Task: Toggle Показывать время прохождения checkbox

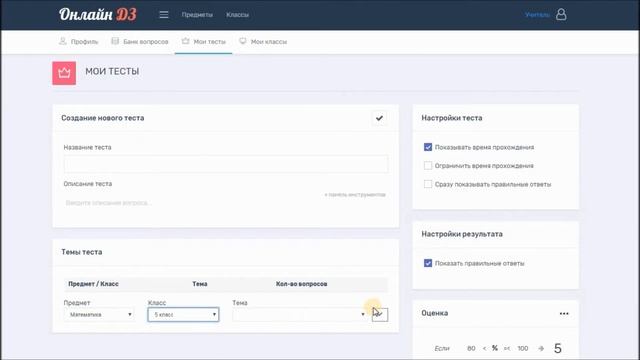Action: [428, 147]
